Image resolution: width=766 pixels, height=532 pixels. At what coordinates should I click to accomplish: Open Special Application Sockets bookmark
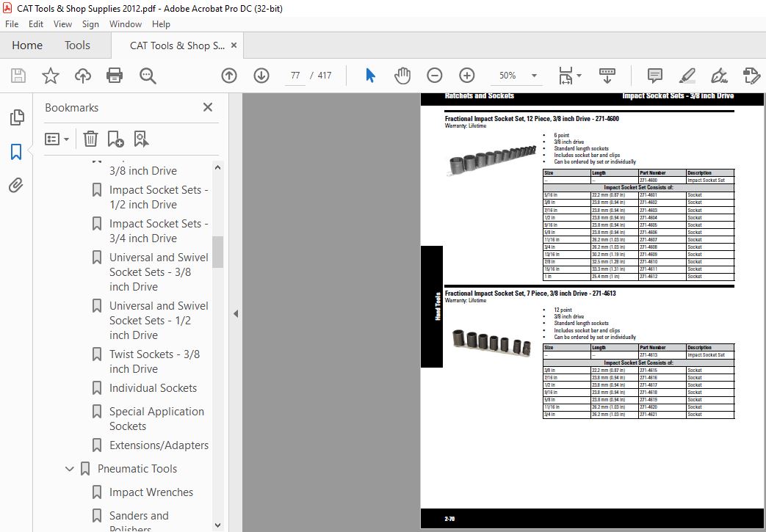157,419
